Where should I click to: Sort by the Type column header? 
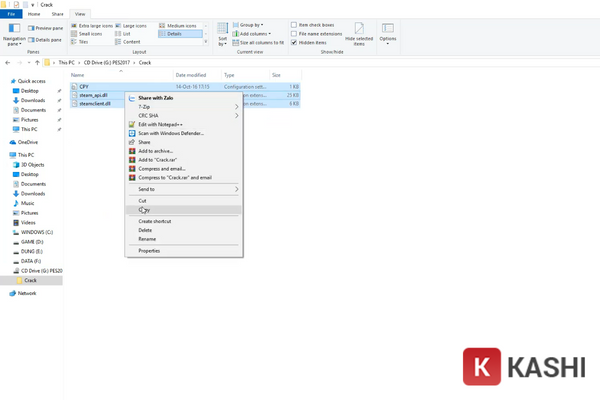(246, 75)
